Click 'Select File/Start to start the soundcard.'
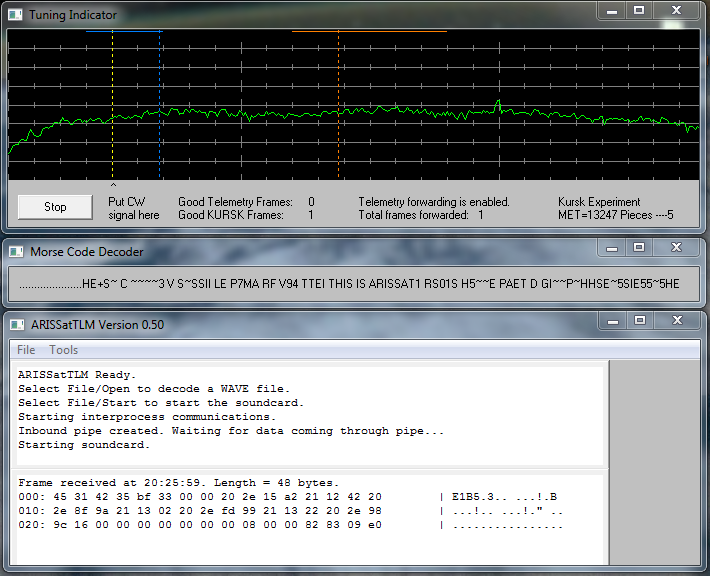Viewport: 710px width, 576px height. click(x=161, y=403)
